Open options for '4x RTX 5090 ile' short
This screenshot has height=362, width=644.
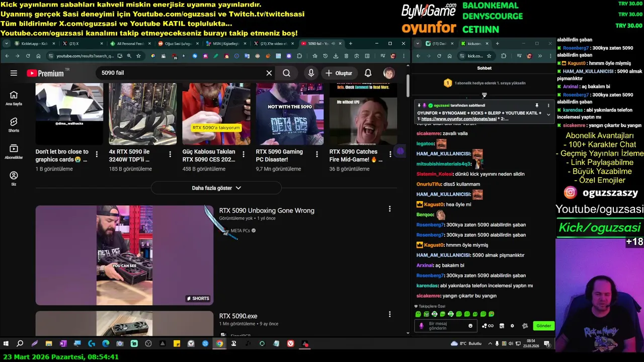click(170, 154)
